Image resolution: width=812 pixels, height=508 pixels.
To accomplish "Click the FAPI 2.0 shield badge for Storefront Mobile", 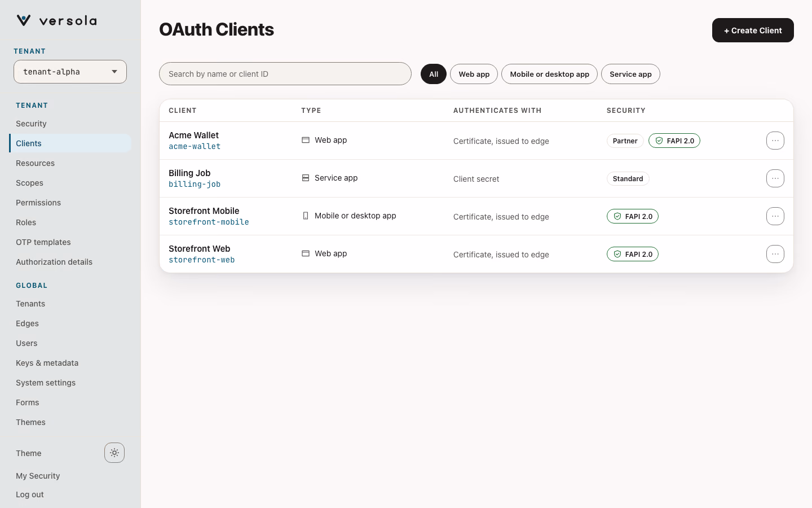I will [x=633, y=216].
